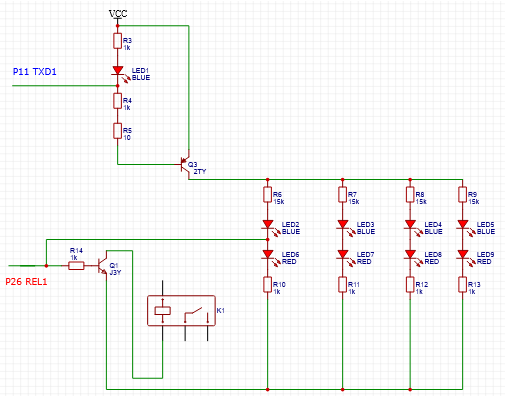Select the LED6 RED diode symbol
This screenshot has width=505, height=396.
(x=268, y=255)
